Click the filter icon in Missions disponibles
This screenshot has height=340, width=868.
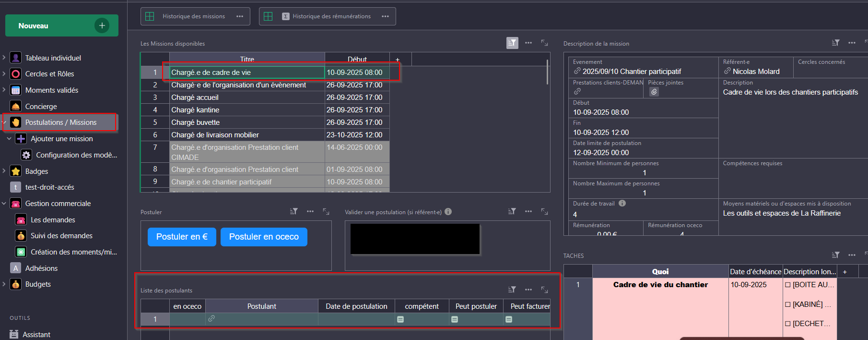coord(512,43)
